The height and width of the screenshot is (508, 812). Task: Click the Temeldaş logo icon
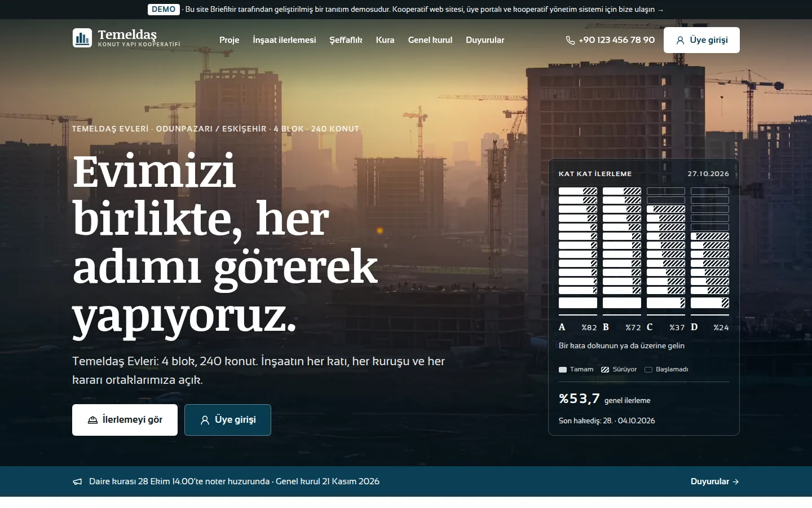[82, 38]
